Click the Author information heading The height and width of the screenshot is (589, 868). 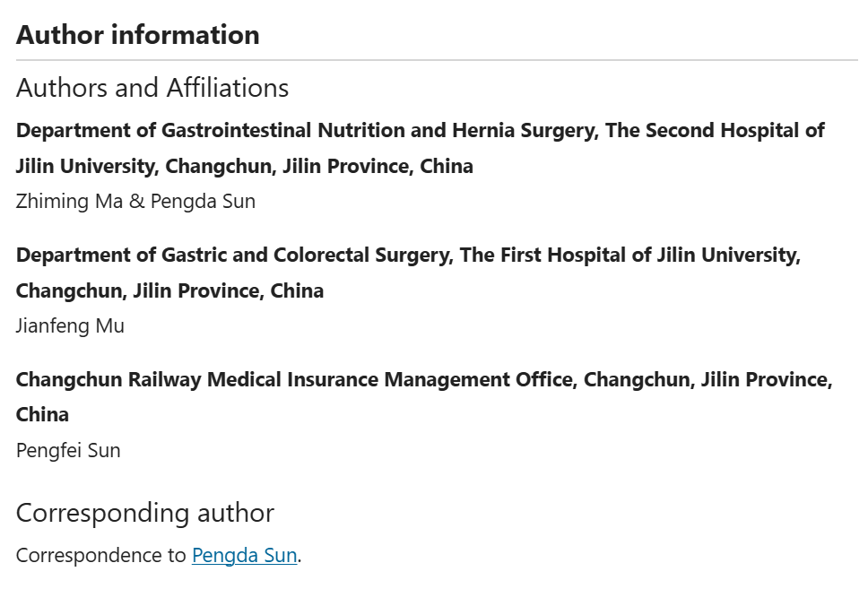(138, 35)
